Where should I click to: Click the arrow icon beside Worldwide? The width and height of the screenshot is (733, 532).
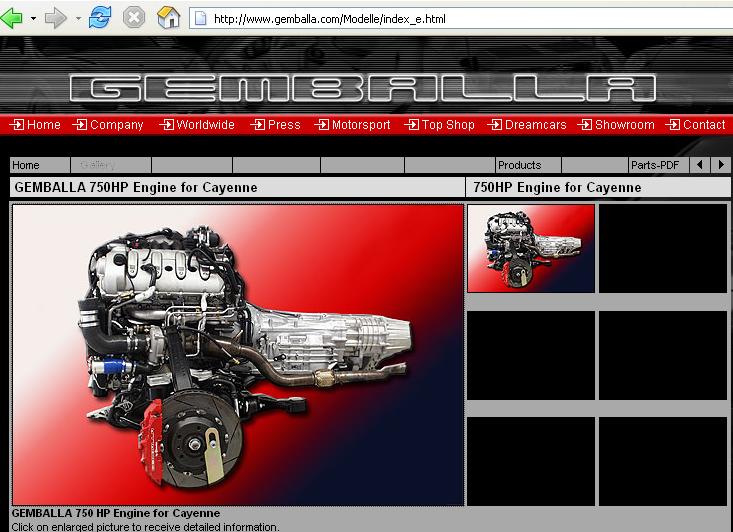coord(166,125)
